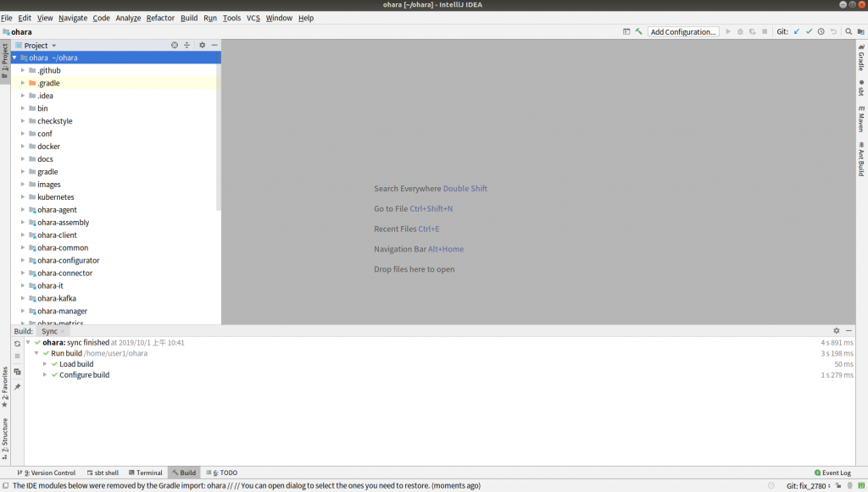Click locate target icon in Project panel
Viewport: 868px width, 492px height.
click(x=175, y=46)
